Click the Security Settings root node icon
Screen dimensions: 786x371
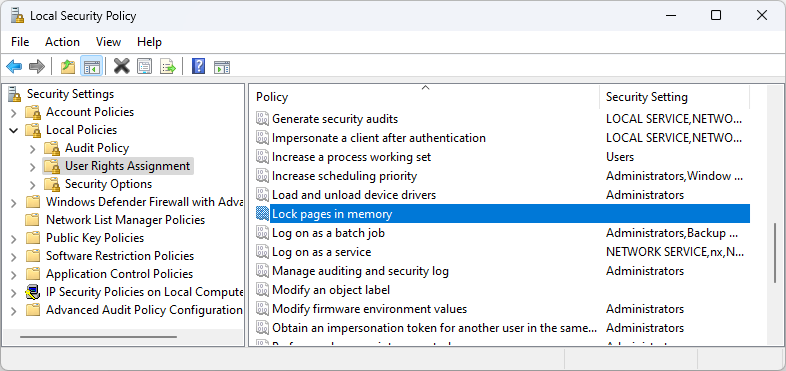15,94
